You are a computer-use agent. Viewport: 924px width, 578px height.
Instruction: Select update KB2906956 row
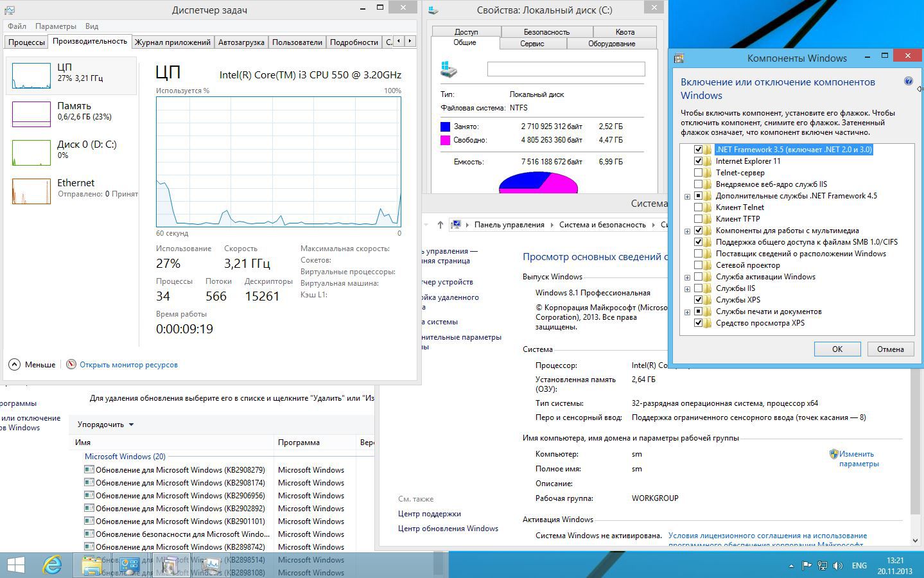point(222,496)
